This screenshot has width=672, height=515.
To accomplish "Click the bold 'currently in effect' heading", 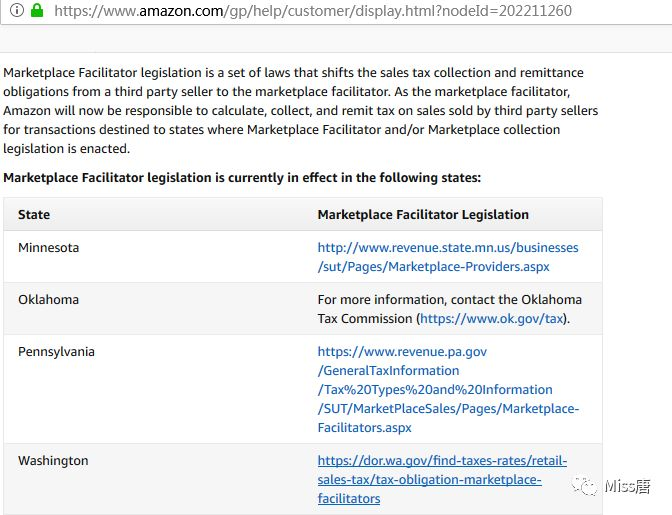I will click(242, 177).
